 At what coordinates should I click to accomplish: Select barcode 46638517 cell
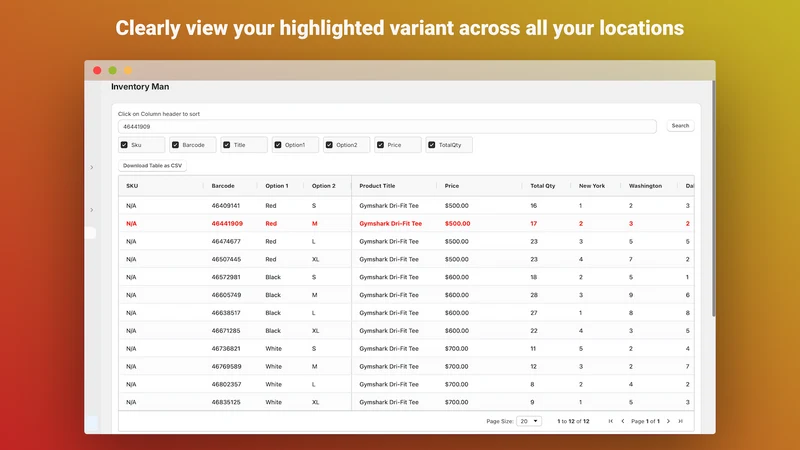pos(226,313)
